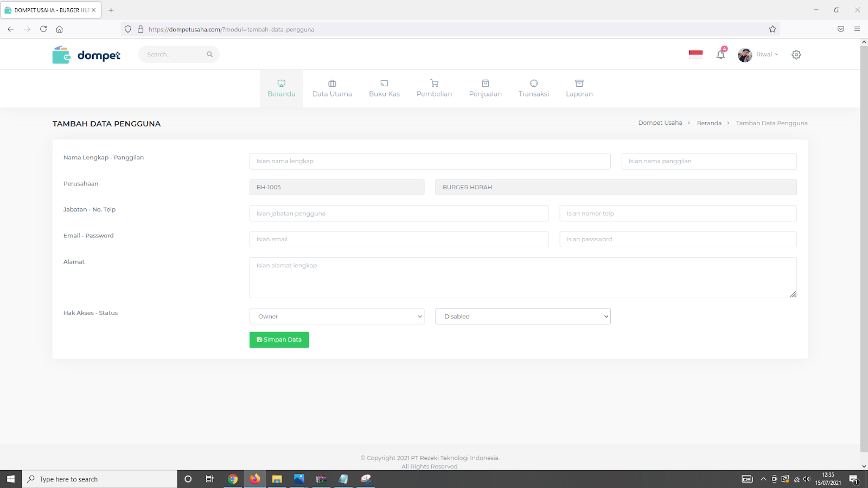Click the dompet wallet logo
Viewport: 868px width, 488px height.
coord(86,55)
